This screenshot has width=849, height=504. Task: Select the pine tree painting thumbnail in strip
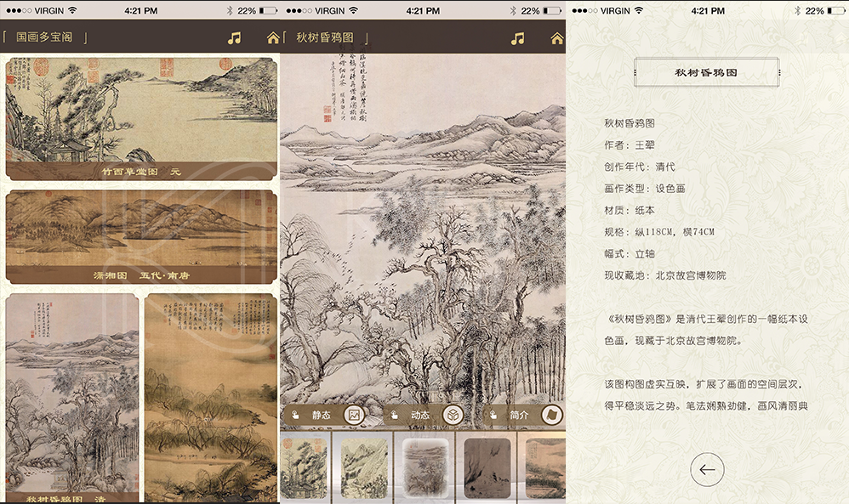(x=304, y=468)
